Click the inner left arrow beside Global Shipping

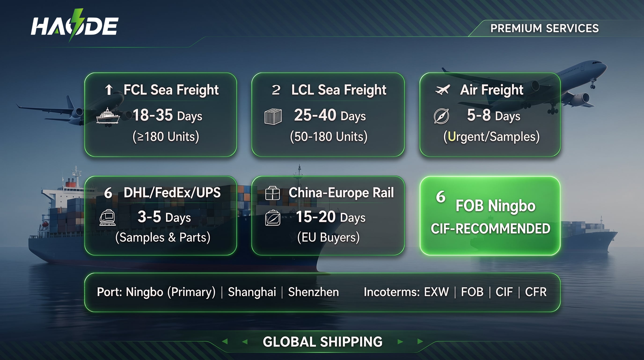click(245, 341)
